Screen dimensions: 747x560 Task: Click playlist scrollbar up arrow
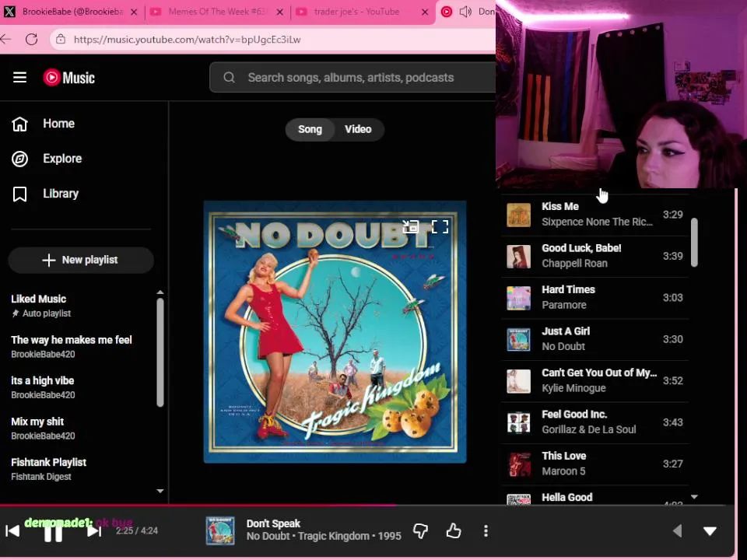tap(160, 292)
